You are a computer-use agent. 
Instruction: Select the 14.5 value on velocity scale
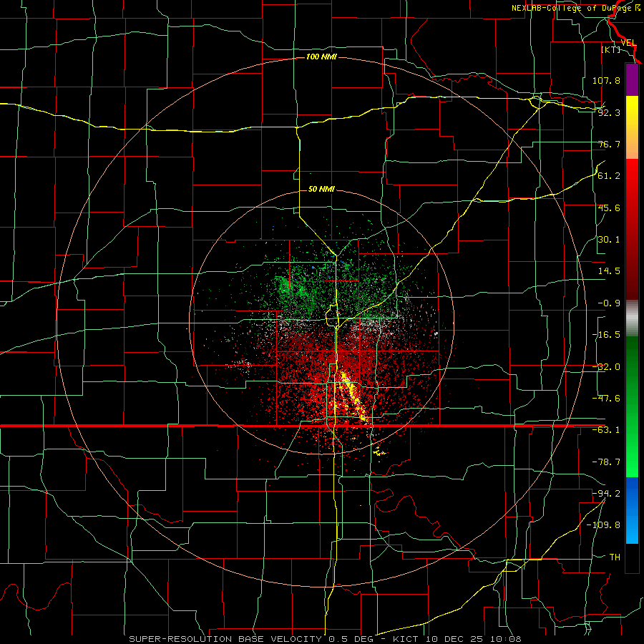point(609,271)
